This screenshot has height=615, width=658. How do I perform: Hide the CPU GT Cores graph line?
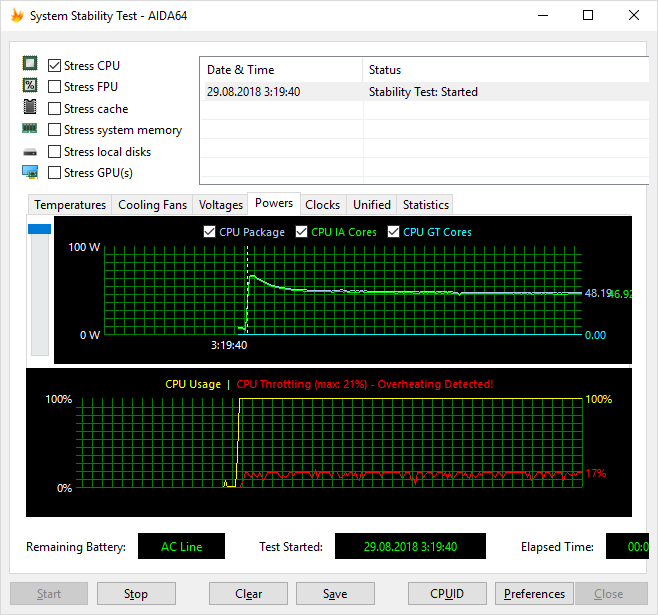tap(393, 232)
